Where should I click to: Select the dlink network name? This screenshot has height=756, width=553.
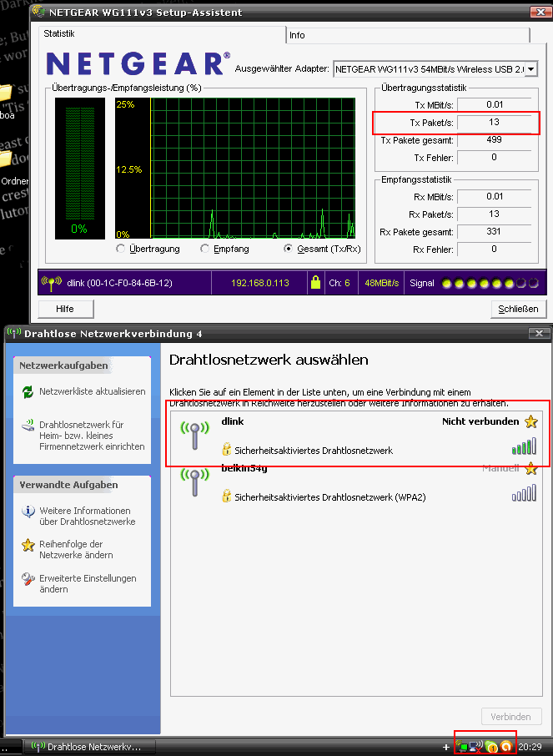[x=233, y=421]
